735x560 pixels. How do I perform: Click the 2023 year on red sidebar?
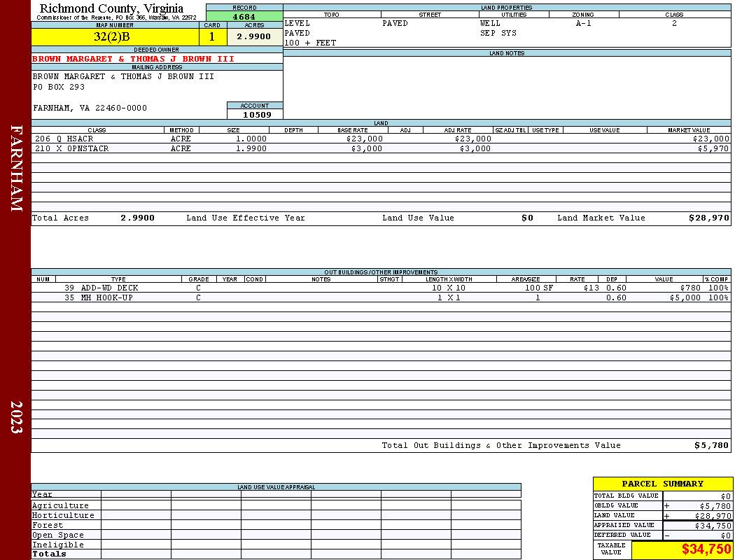point(16,416)
